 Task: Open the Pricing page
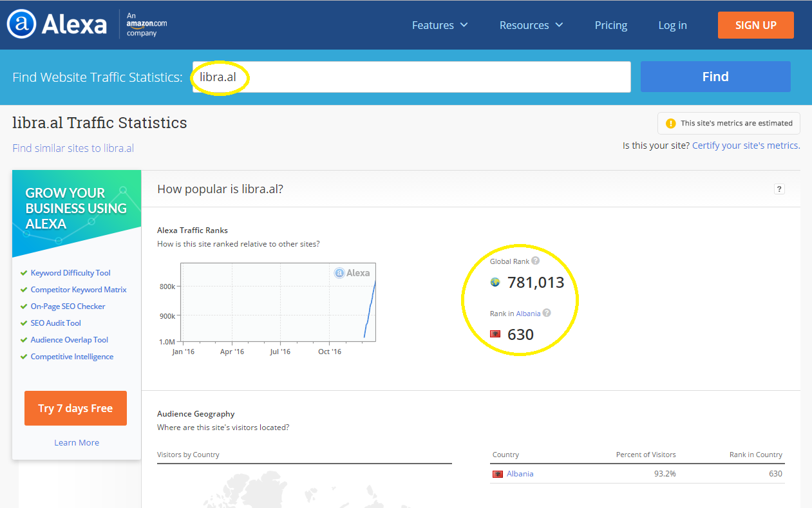610,25
